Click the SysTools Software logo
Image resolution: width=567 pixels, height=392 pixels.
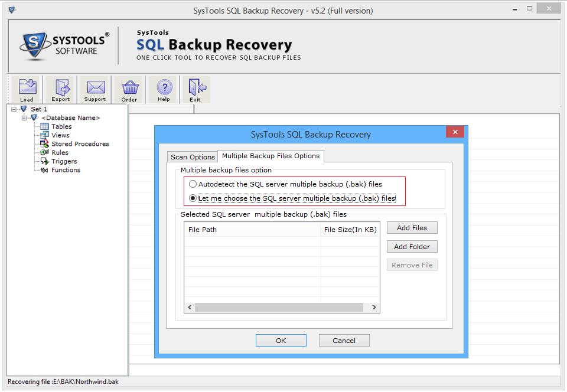65,45
